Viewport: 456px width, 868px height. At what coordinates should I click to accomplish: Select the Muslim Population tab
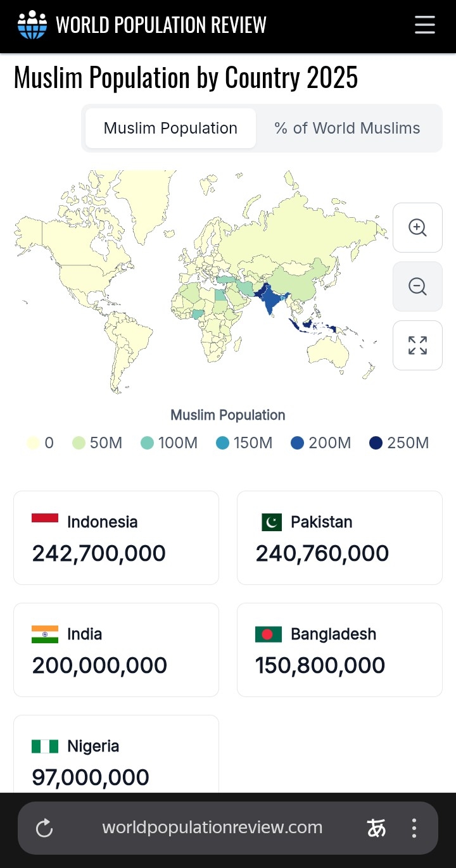(170, 128)
